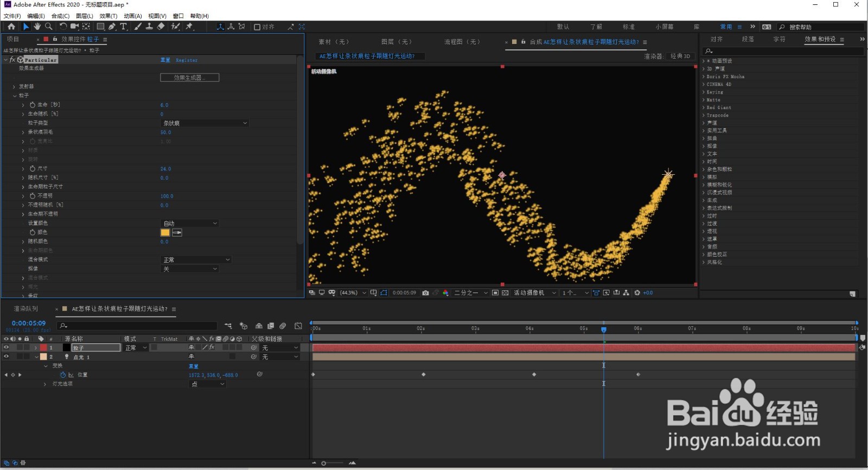Open the 合成(C) menu
This screenshot has height=470, width=868.
60,16
